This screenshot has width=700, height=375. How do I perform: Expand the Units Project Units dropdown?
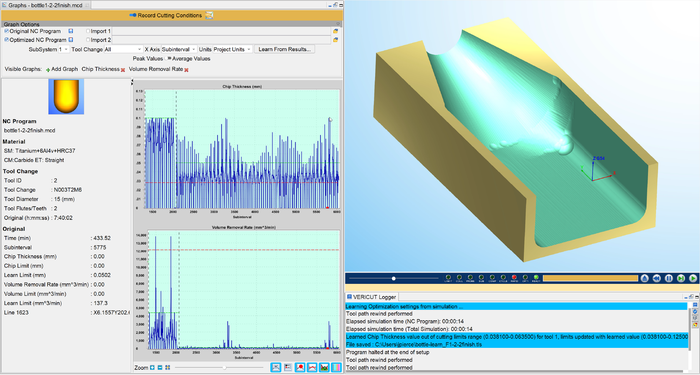tap(232, 49)
